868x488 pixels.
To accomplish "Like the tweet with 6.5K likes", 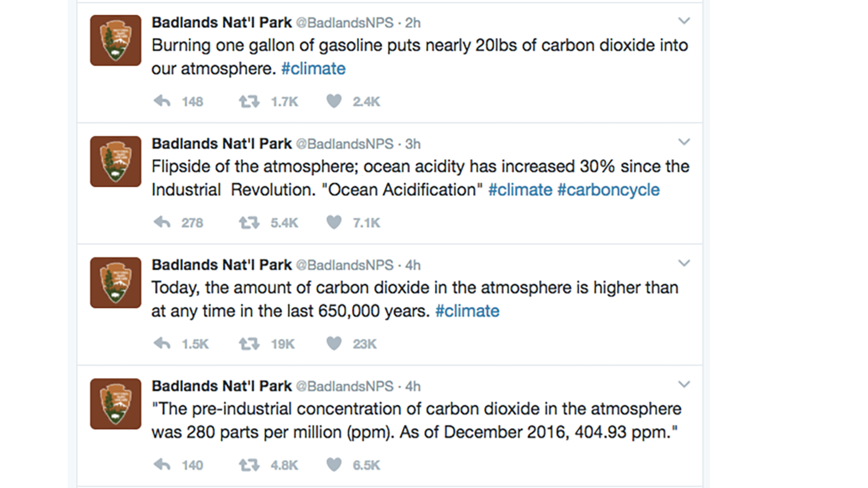I will coord(334,465).
